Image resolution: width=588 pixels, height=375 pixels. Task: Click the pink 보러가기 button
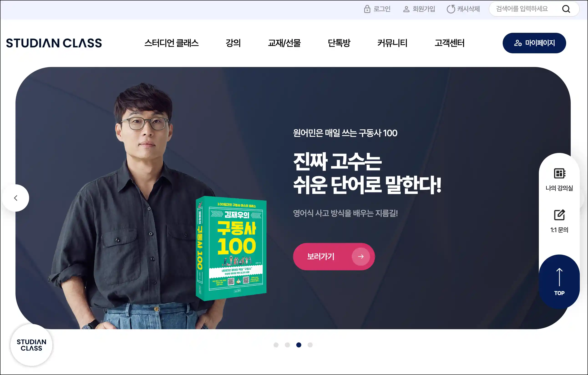pos(334,257)
